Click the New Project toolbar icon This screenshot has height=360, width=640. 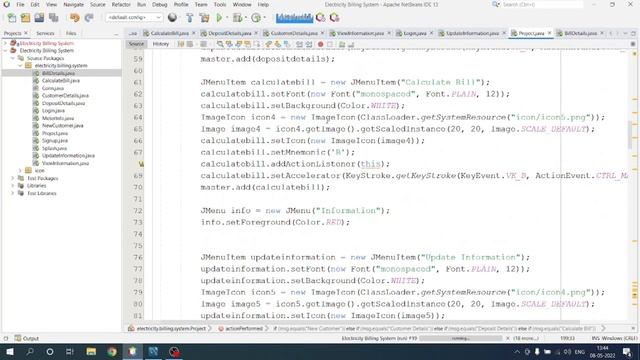[25, 18]
